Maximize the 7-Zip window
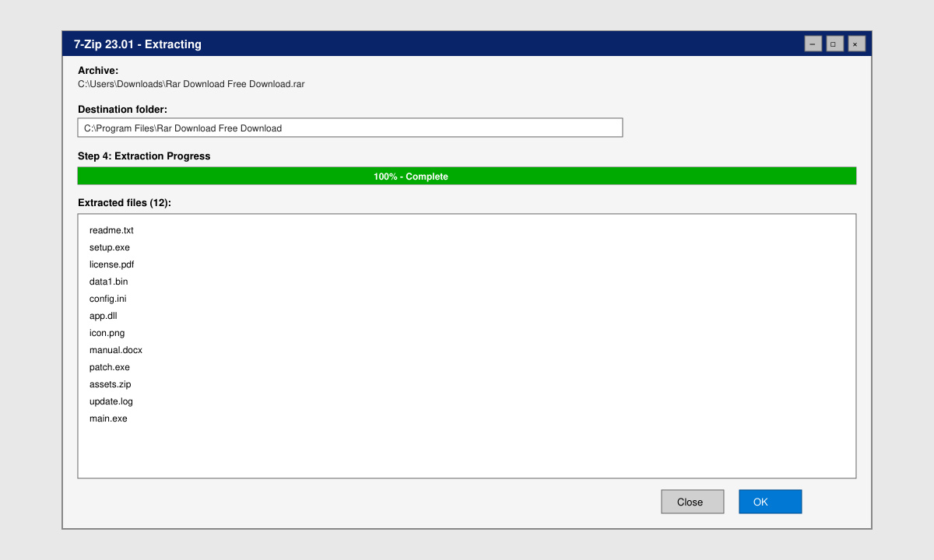This screenshot has width=934, height=560. [x=834, y=44]
